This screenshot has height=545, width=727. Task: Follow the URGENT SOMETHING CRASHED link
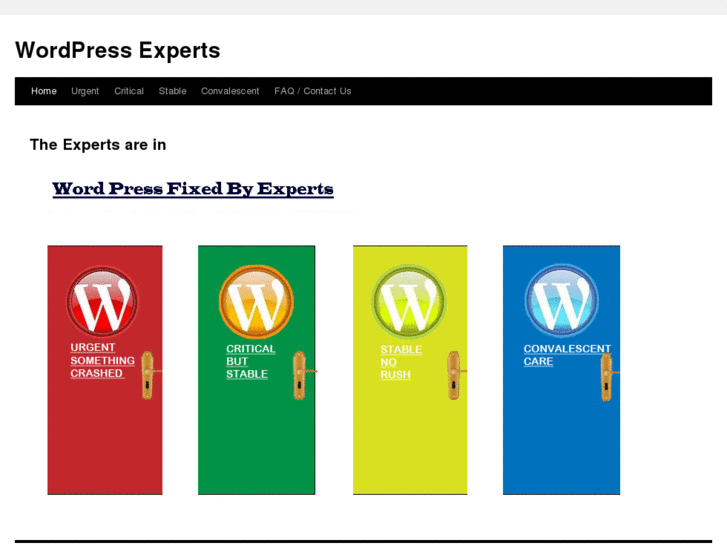pyautogui.click(x=102, y=360)
